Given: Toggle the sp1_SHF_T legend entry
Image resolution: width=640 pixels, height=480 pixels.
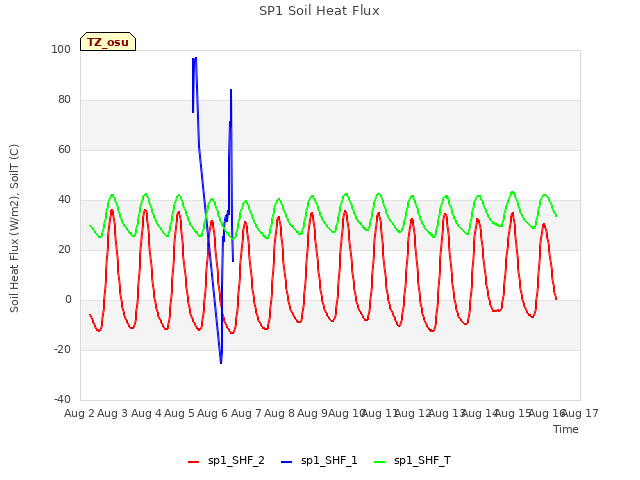Looking at the screenshot, I should click(413, 461).
